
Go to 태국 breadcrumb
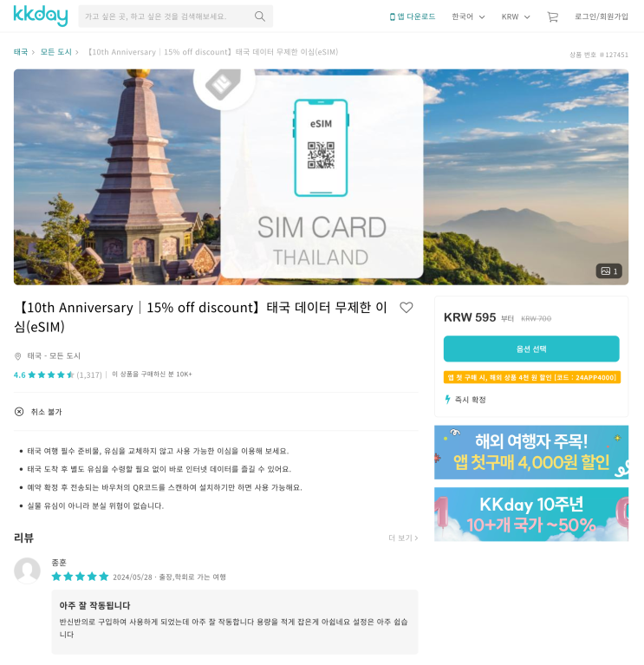pos(20,52)
